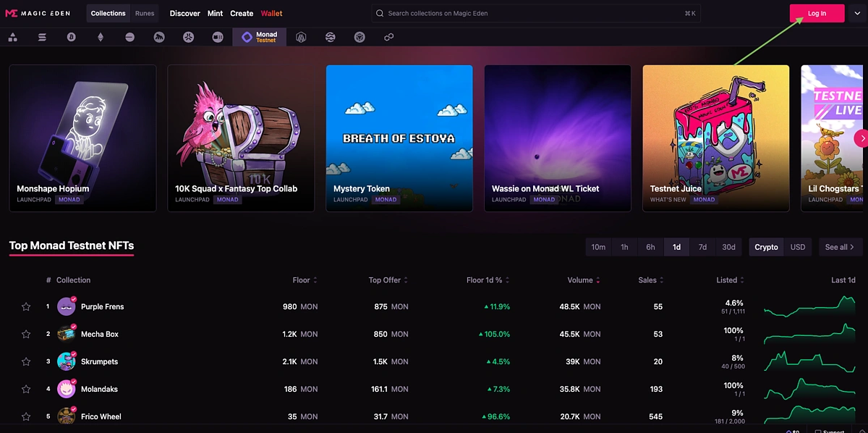
Task: Click Purple Frens Last 1d sparkline chart
Action: click(809, 306)
